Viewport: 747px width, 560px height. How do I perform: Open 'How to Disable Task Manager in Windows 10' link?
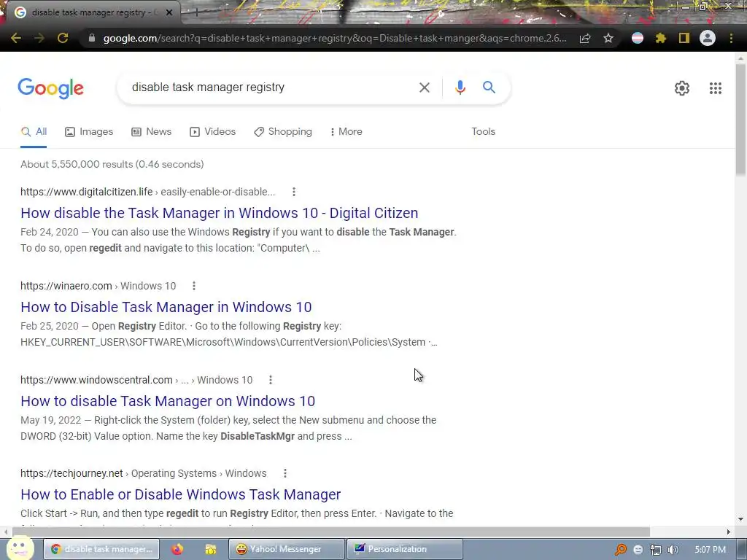pos(166,307)
